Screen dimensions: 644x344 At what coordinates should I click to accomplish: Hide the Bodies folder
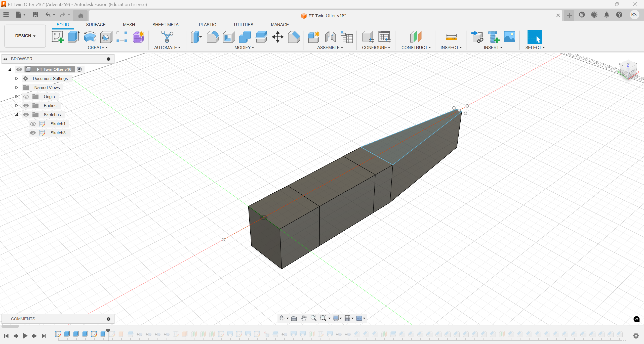coord(26,106)
